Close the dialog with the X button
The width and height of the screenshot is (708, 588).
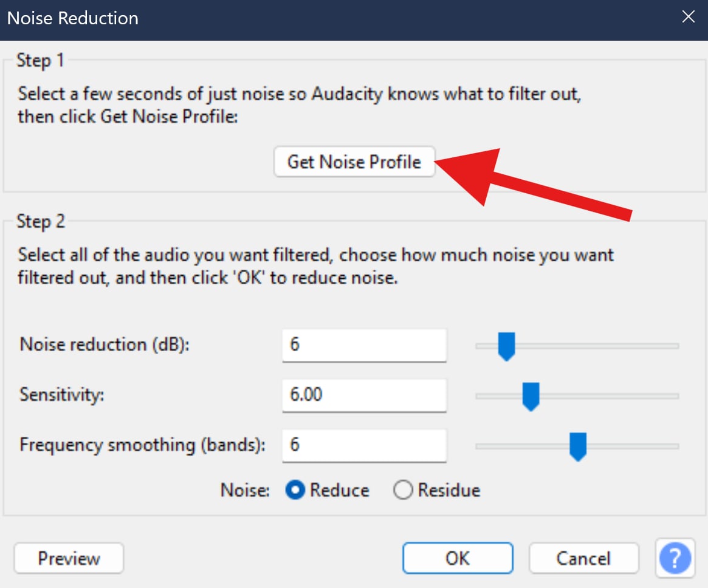click(x=688, y=17)
